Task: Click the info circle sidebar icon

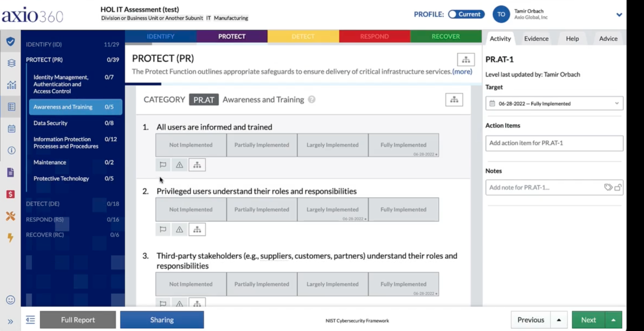Action: coord(11,150)
